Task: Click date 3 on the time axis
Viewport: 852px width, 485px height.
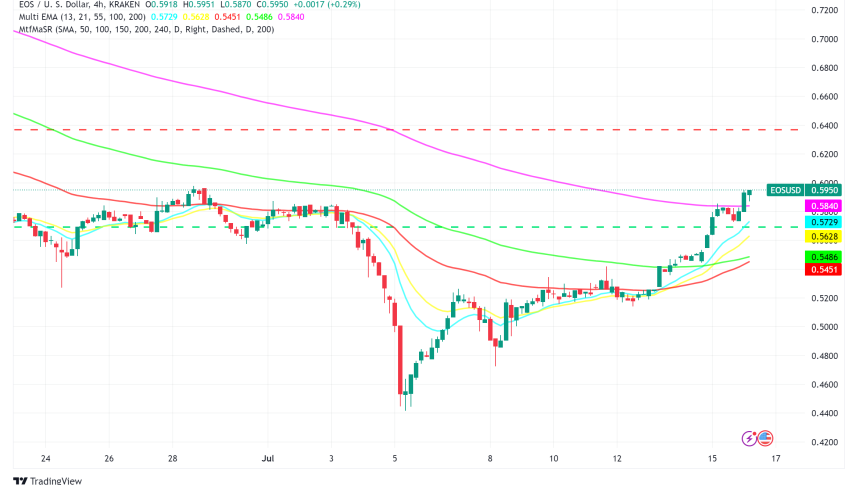Action: coord(331,458)
